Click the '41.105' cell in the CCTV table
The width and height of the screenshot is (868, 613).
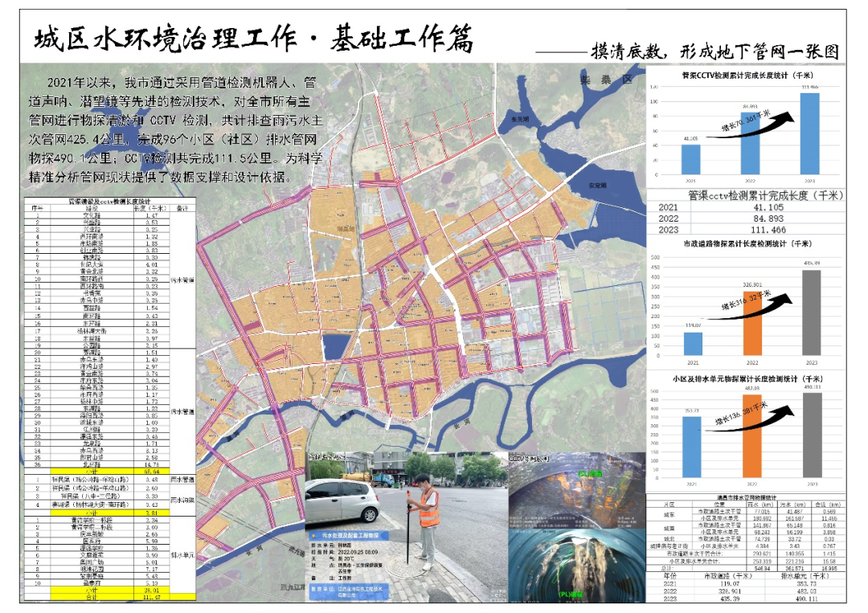coord(768,207)
